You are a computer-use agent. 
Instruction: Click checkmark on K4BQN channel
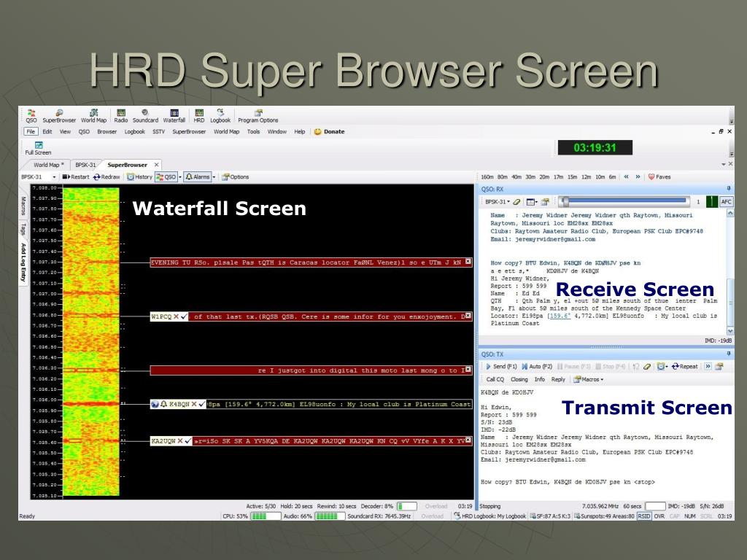click(x=202, y=404)
